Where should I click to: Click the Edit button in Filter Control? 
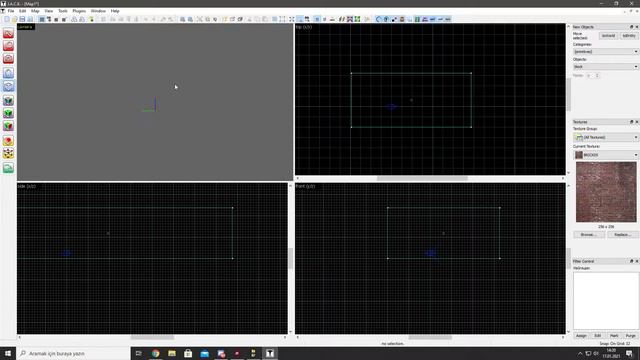(598, 336)
